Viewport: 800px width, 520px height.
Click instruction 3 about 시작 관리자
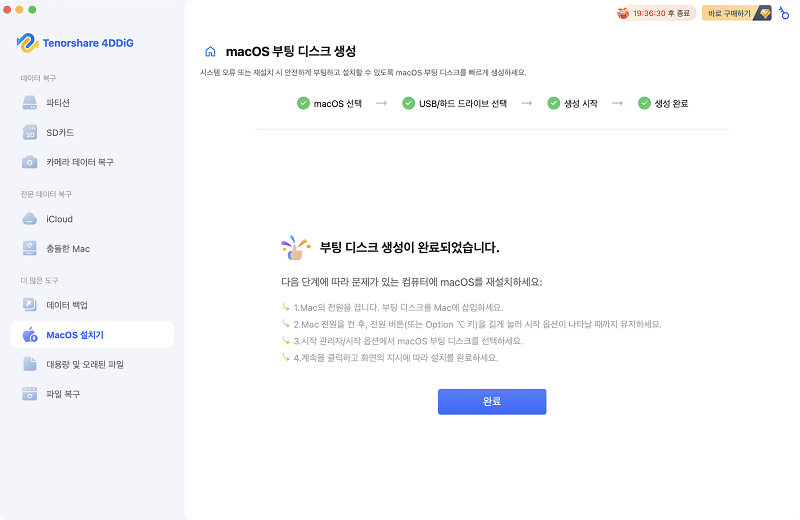click(408, 341)
